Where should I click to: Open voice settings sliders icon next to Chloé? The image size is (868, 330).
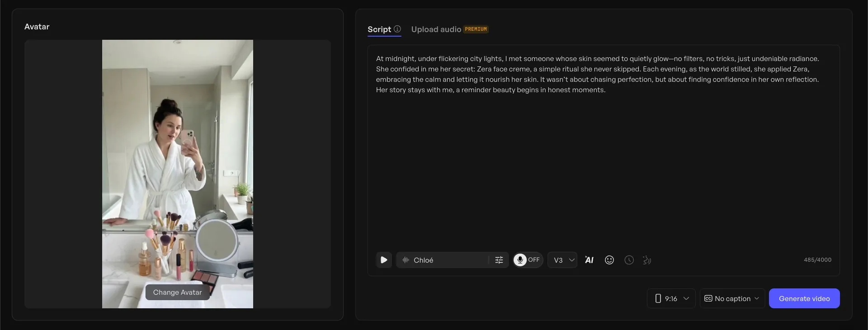coord(499,260)
